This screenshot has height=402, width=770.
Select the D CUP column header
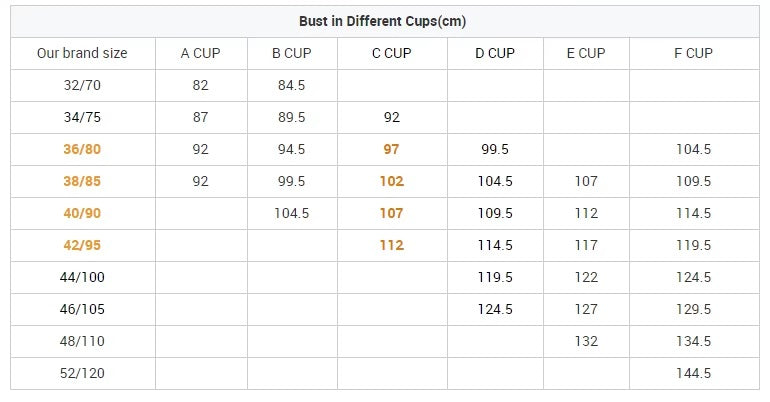pos(495,53)
